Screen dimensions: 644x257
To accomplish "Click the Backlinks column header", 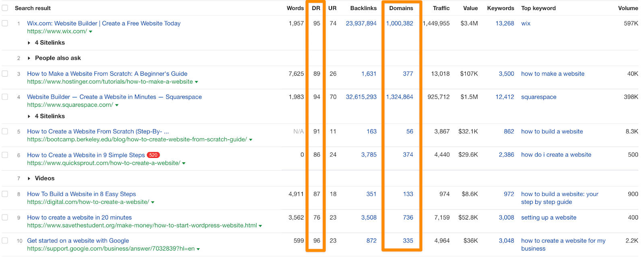I will (363, 8).
